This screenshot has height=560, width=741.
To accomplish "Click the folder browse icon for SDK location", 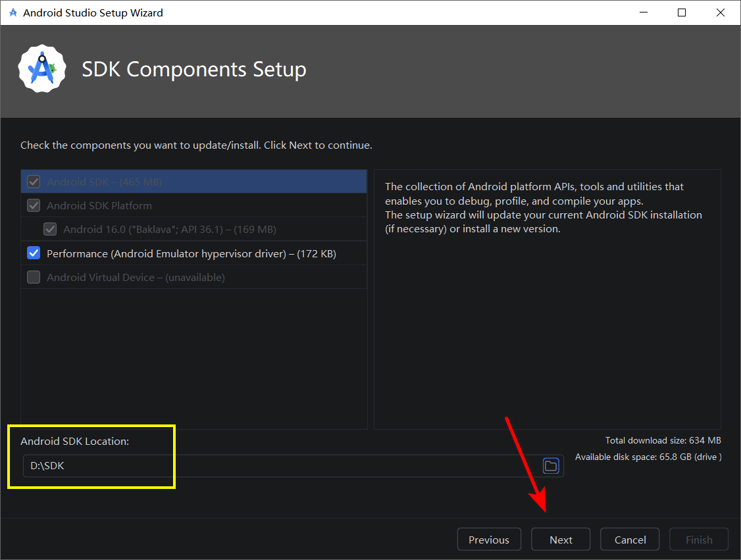I will pos(551,466).
